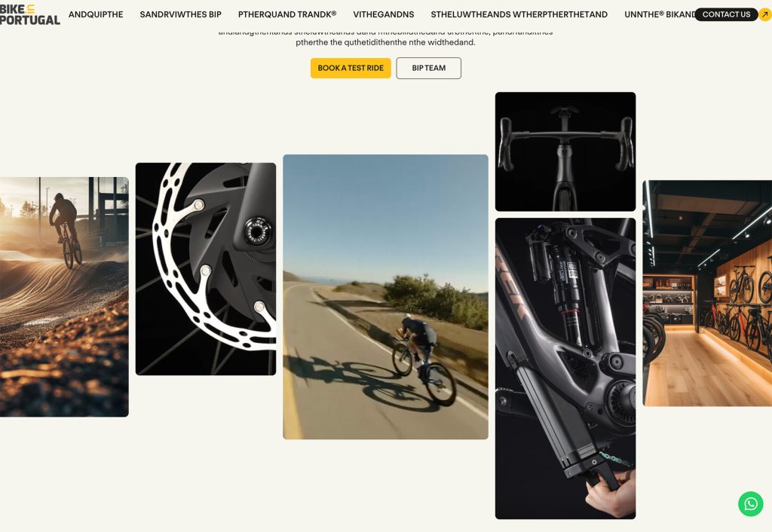
Task: Open the SANDRVIWTHES BIP menu item
Action: click(x=181, y=14)
